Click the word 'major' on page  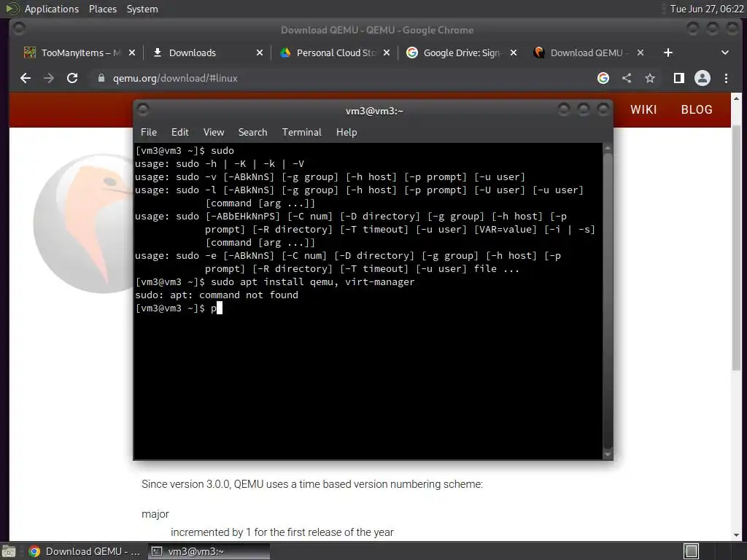coord(155,514)
